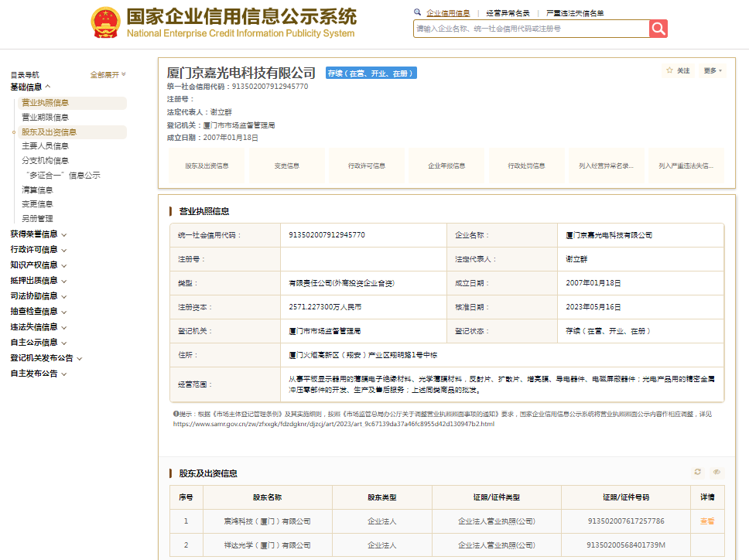This screenshot has height=560, width=749.
Task: Expand all via 全部展开 in sidebar
Action: click(x=108, y=75)
